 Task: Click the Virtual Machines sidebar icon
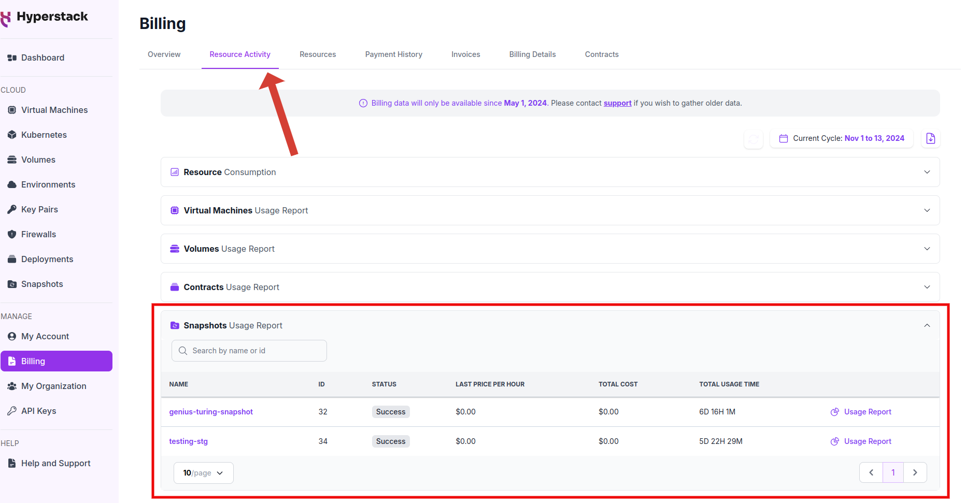pos(12,110)
